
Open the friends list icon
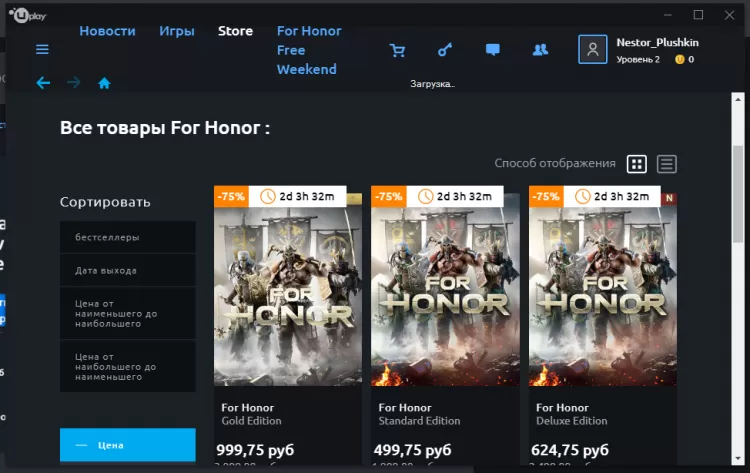540,50
